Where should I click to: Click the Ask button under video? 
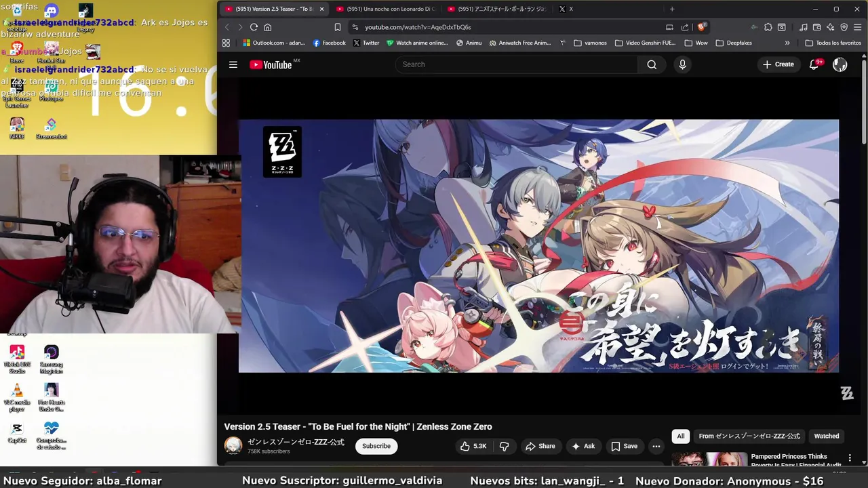(583, 446)
